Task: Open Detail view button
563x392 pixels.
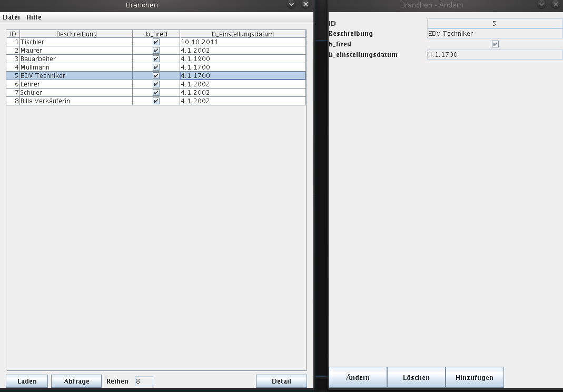Action: pos(281,381)
